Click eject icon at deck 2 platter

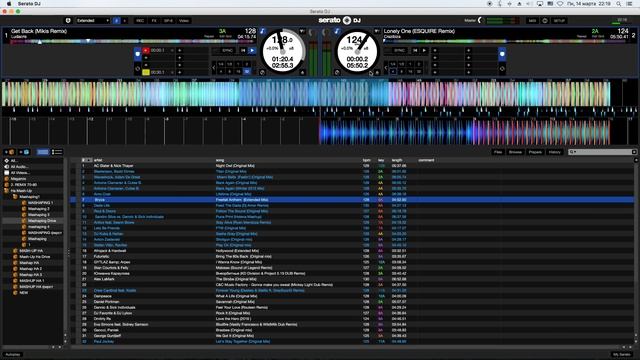[x=377, y=72]
